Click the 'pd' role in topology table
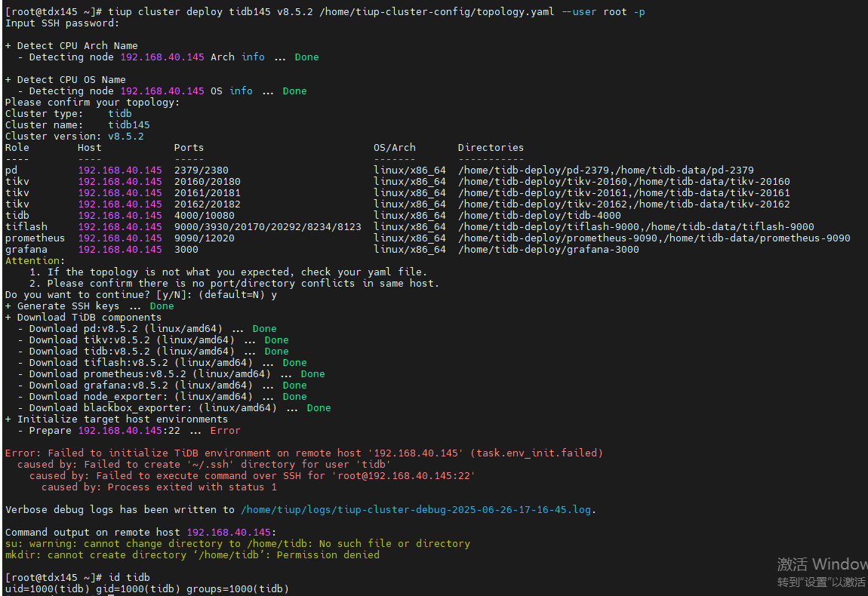 tap(11, 171)
